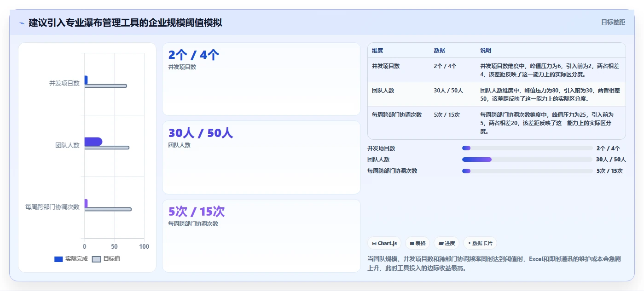Click the 并发项目数 chart axis label
This screenshot has width=644, height=291.
tap(64, 83)
